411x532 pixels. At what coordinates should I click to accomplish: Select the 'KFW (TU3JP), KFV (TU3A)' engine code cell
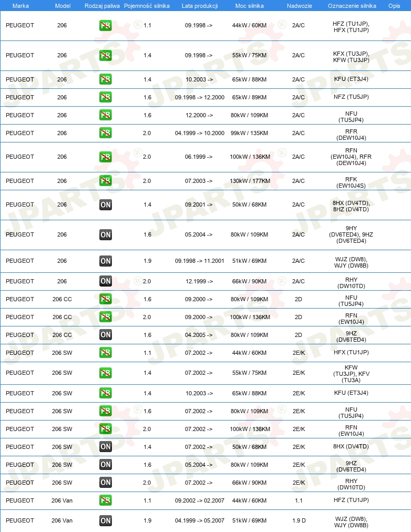click(351, 374)
